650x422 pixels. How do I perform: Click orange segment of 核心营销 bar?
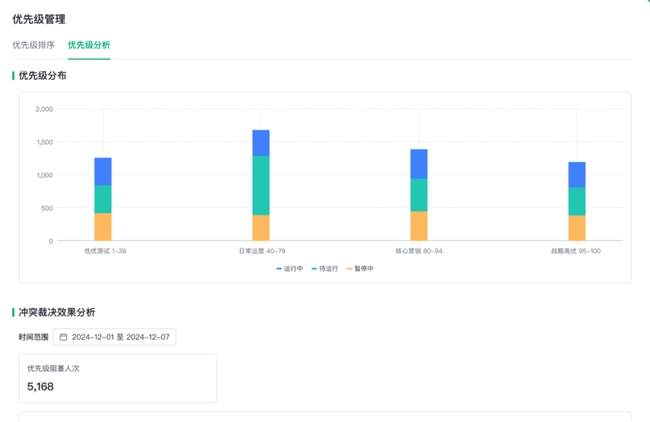coord(419,226)
